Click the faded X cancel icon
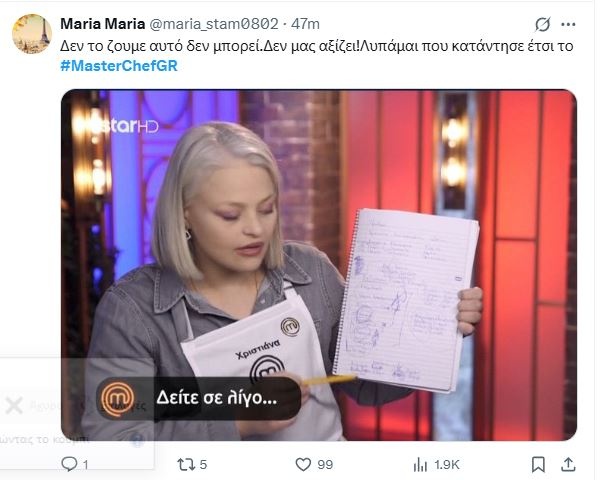609x480 pixels. (14, 406)
